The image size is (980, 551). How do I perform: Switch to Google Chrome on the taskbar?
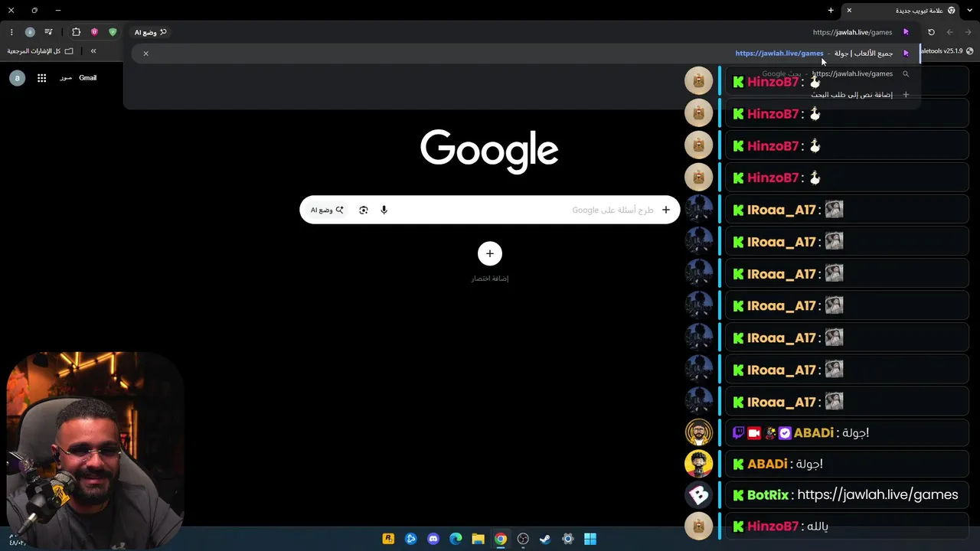pyautogui.click(x=501, y=539)
